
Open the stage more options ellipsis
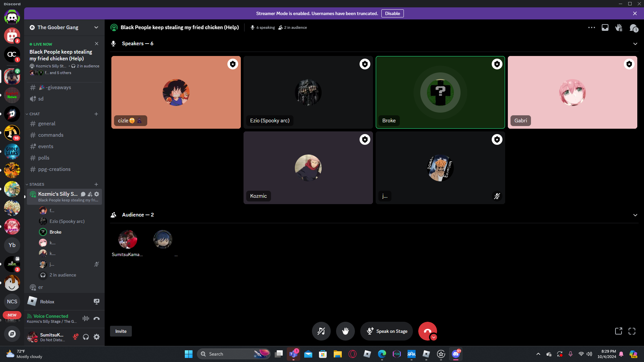tap(592, 27)
